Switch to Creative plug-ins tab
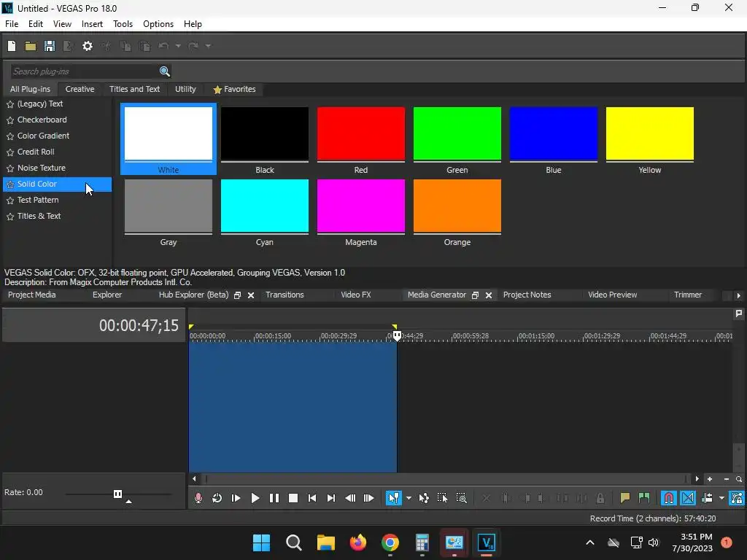The width and height of the screenshot is (747, 560). [80, 89]
